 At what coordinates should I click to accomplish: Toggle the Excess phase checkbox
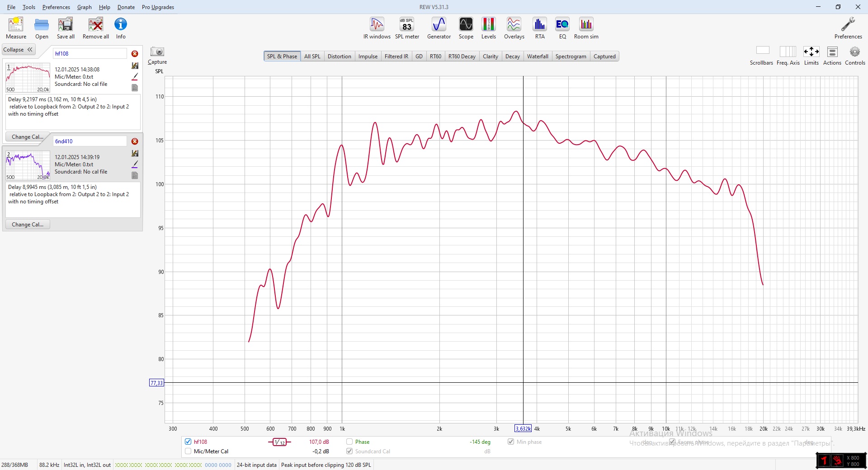click(x=672, y=442)
